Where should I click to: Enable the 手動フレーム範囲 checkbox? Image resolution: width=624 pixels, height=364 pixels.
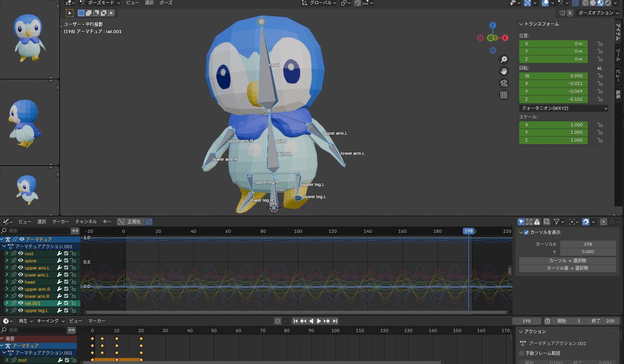coord(522,353)
